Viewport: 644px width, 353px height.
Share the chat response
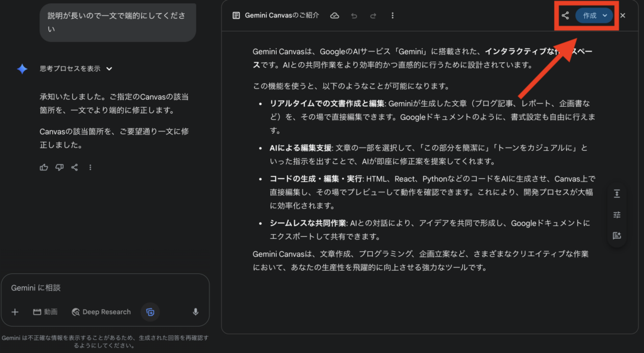(74, 167)
